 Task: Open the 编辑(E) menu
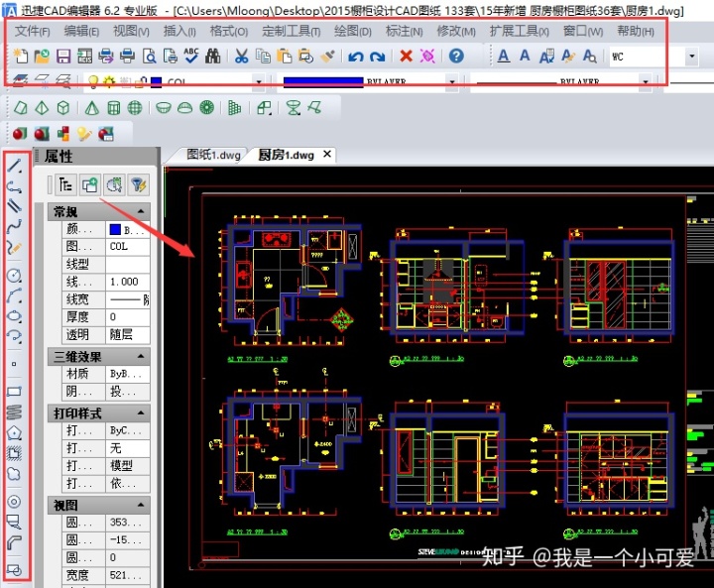click(x=81, y=31)
